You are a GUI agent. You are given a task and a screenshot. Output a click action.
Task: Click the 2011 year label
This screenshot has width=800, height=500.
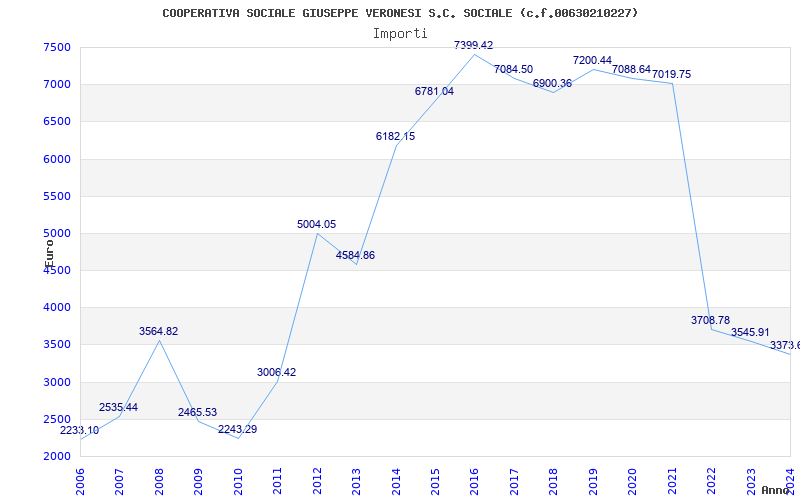pyautogui.click(x=278, y=483)
